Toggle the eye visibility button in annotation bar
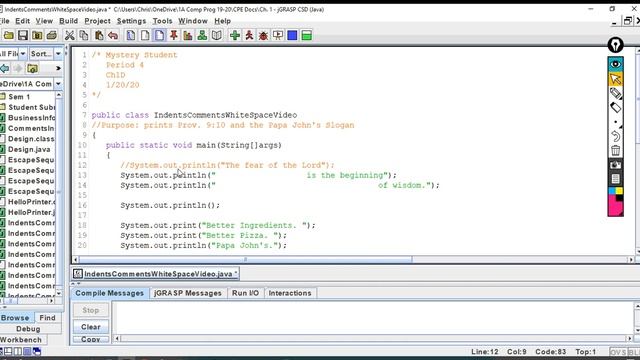The width and height of the screenshot is (640, 360). [616, 64]
